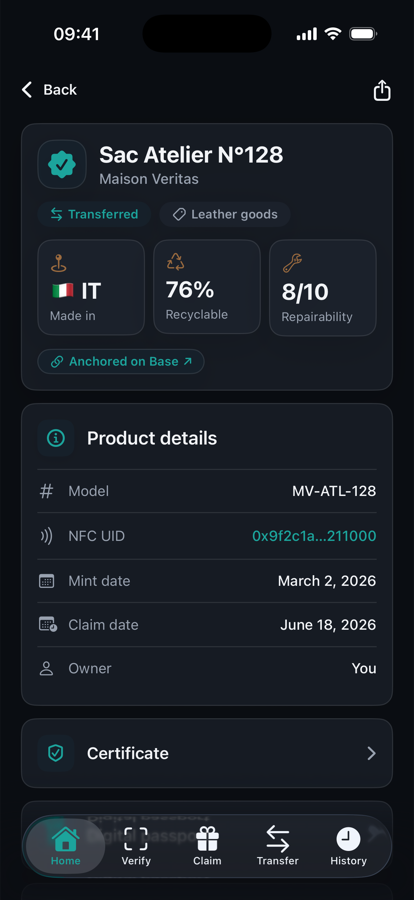Tap the Transferred status chip

pos(95,214)
